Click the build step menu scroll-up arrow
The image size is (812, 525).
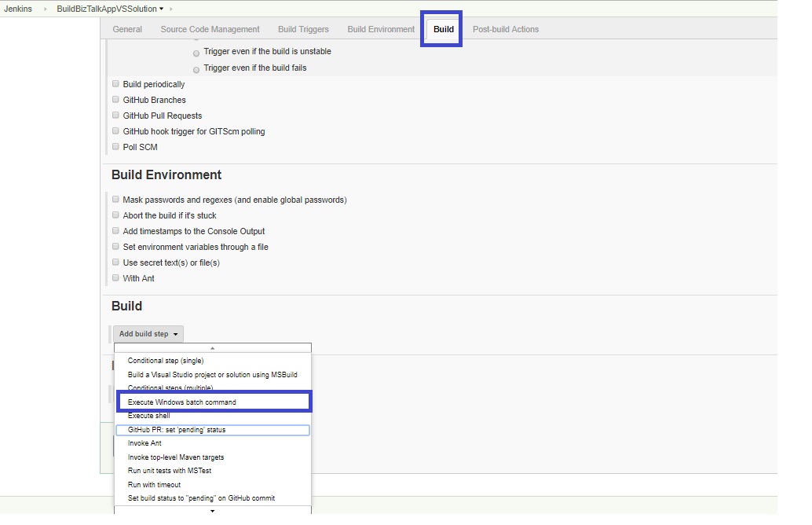tap(213, 347)
